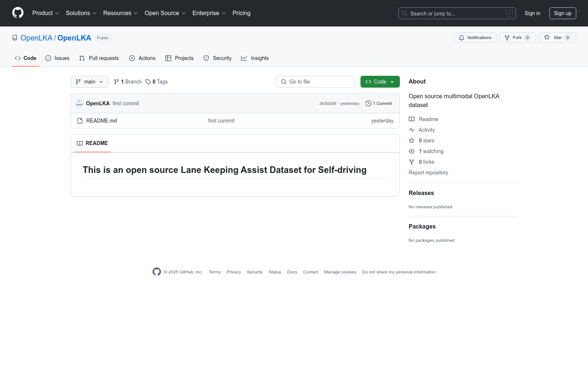Image resolution: width=588 pixels, height=368 pixels.
Task: Open the footer Terms link
Action: (x=215, y=272)
